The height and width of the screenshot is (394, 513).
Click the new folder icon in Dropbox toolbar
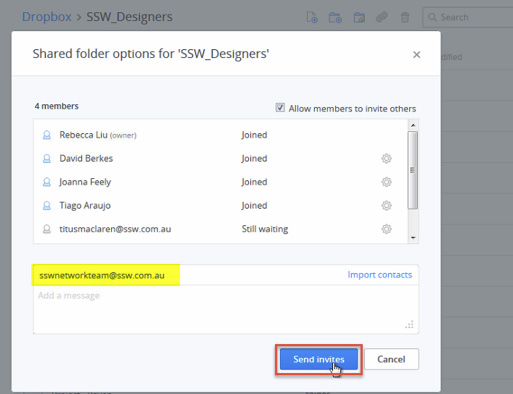coord(335,17)
